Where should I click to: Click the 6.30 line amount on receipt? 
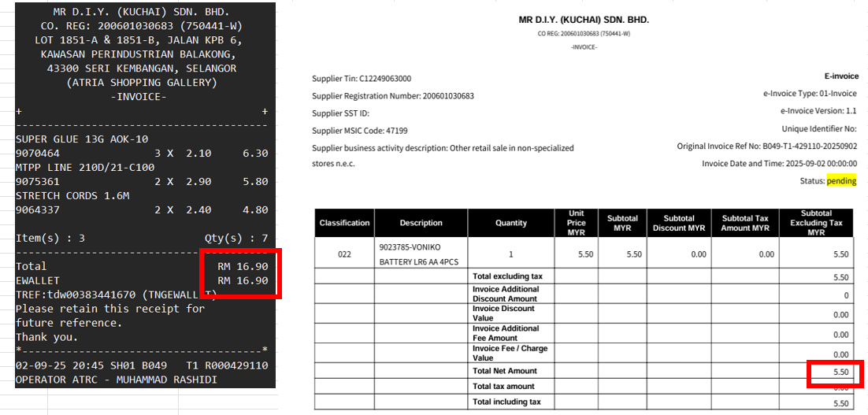(x=255, y=154)
